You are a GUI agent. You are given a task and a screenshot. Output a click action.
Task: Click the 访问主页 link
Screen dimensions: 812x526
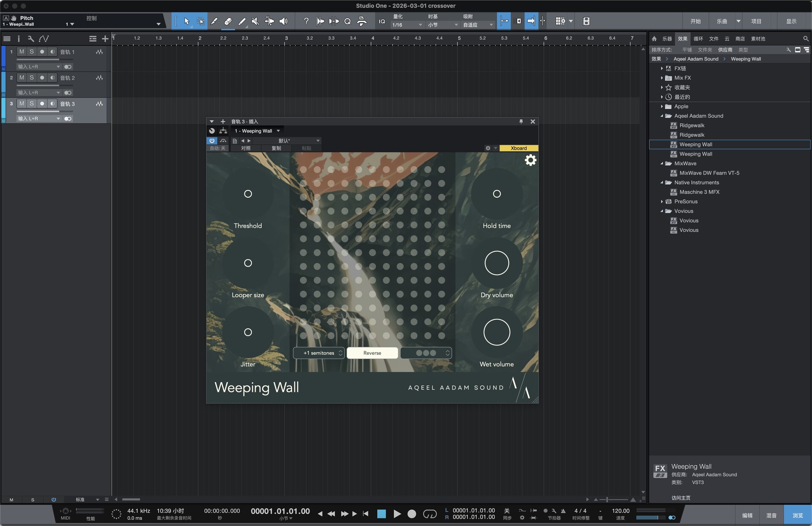680,498
